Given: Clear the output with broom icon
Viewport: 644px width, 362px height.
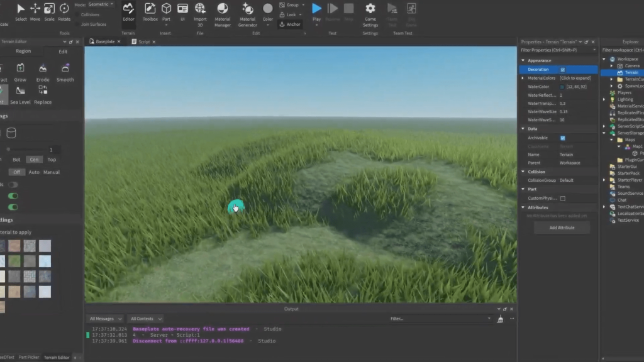Looking at the screenshot, I should (x=500, y=319).
